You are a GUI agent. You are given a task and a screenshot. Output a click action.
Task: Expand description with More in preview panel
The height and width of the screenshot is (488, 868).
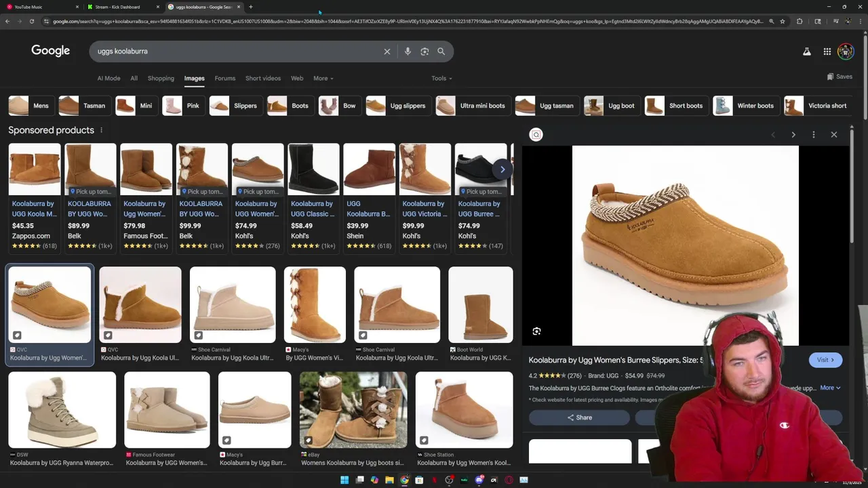point(830,388)
